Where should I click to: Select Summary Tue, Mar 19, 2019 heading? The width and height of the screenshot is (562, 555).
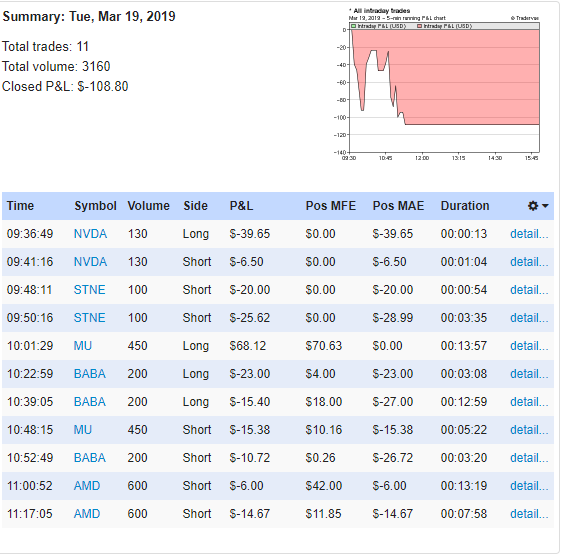(89, 16)
